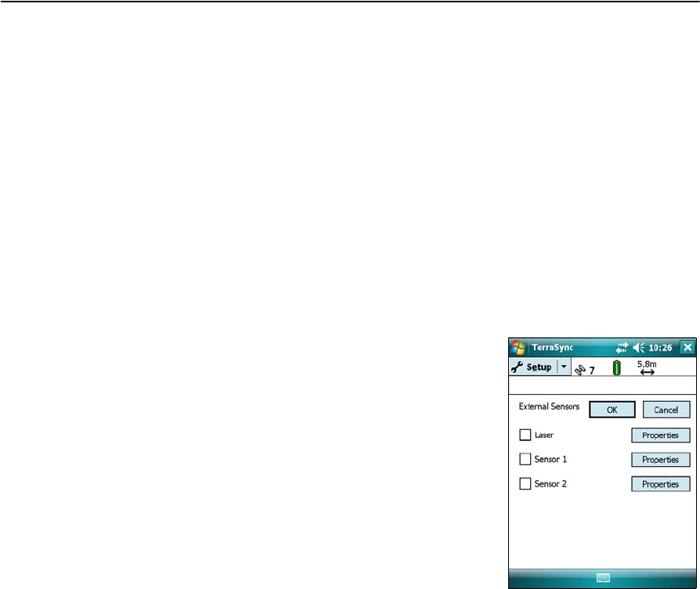Enable the Sensor 2 checkbox
This screenshot has width=700, height=589.
click(525, 483)
